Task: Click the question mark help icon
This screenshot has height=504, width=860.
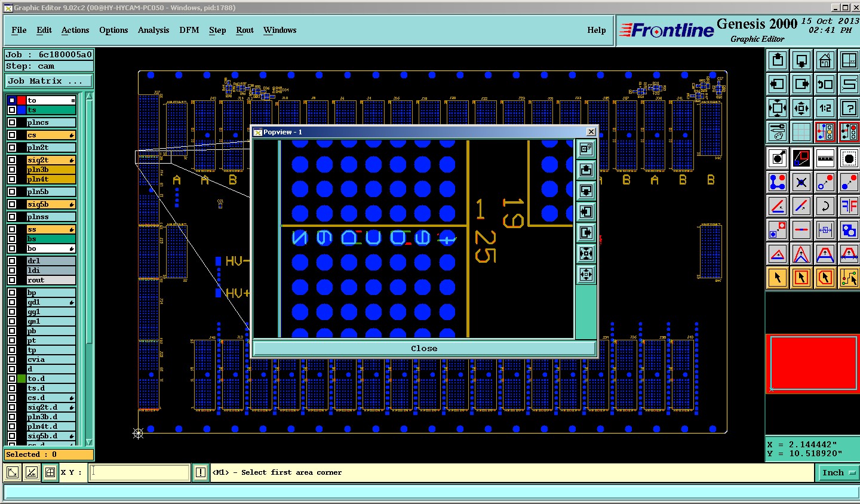Action: pos(849,108)
